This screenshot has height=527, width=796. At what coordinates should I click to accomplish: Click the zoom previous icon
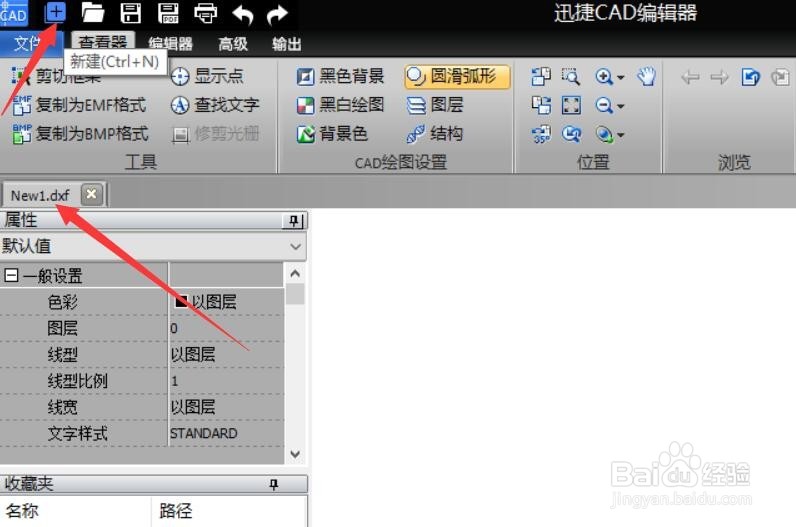click(571, 135)
